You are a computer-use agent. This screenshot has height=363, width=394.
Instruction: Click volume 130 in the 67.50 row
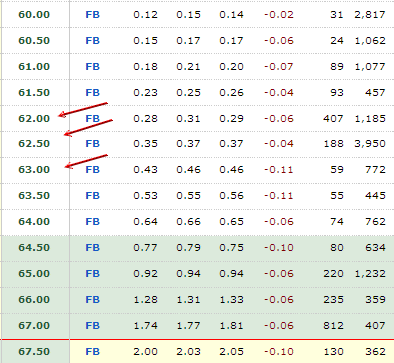(333, 352)
